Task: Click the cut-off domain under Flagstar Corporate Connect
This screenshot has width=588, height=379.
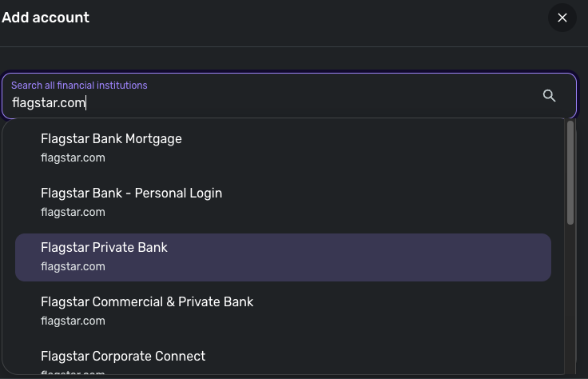Action: (x=73, y=373)
